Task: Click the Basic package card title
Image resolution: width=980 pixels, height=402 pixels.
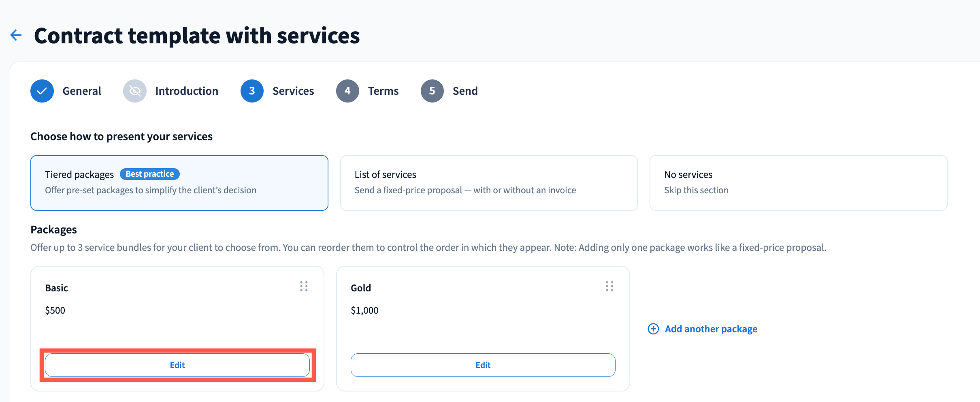Action: (x=57, y=288)
